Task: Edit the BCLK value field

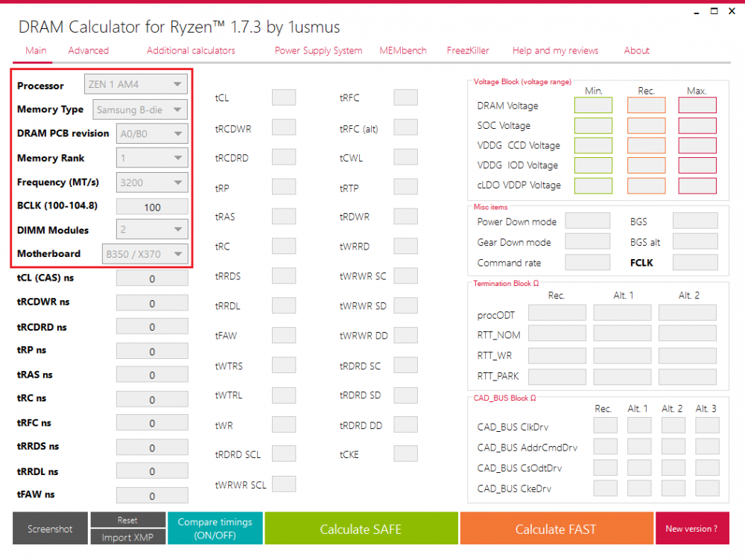Action: pos(152,206)
